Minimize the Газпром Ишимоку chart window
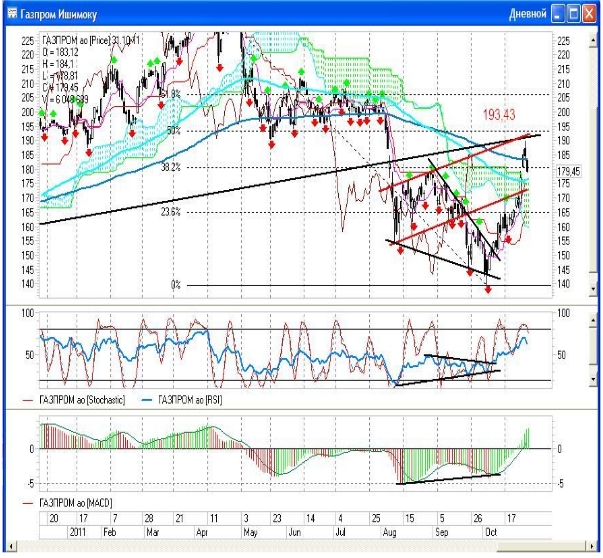Image resolution: width=603 pixels, height=558 pixels. (558, 14)
